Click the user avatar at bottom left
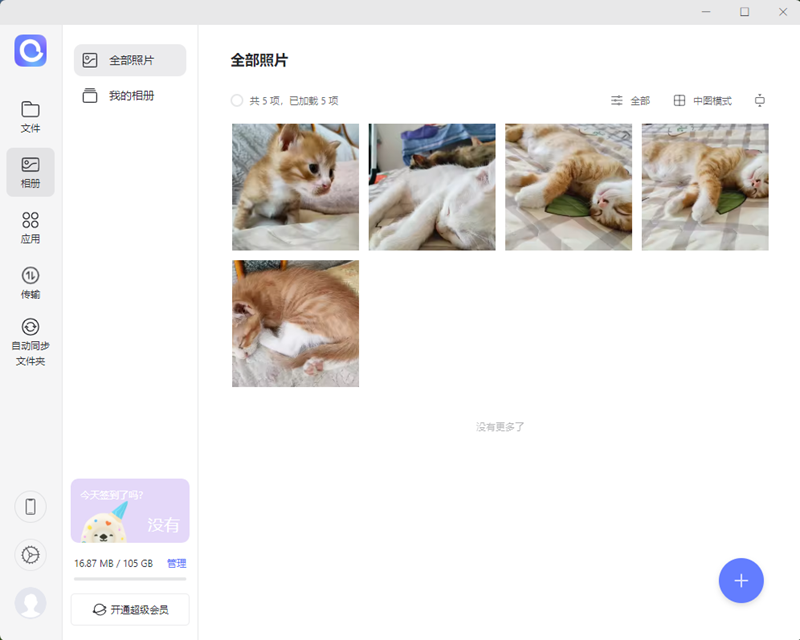Image resolution: width=800 pixels, height=640 pixels. (31, 603)
